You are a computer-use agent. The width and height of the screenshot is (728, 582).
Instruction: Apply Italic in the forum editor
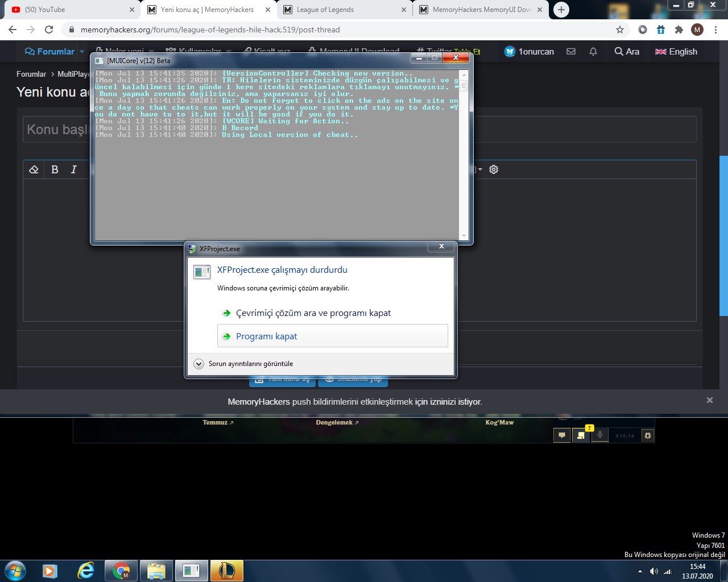click(x=74, y=169)
